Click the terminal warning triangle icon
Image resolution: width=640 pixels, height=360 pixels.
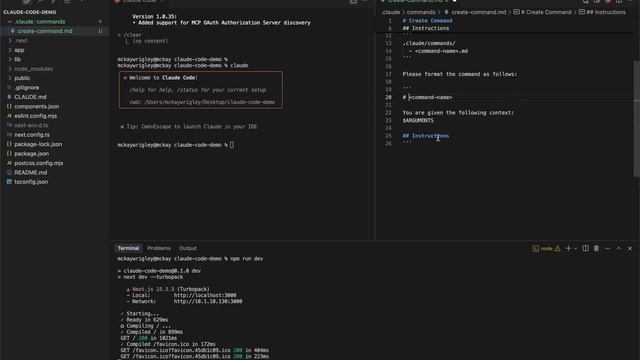click(x=558, y=249)
